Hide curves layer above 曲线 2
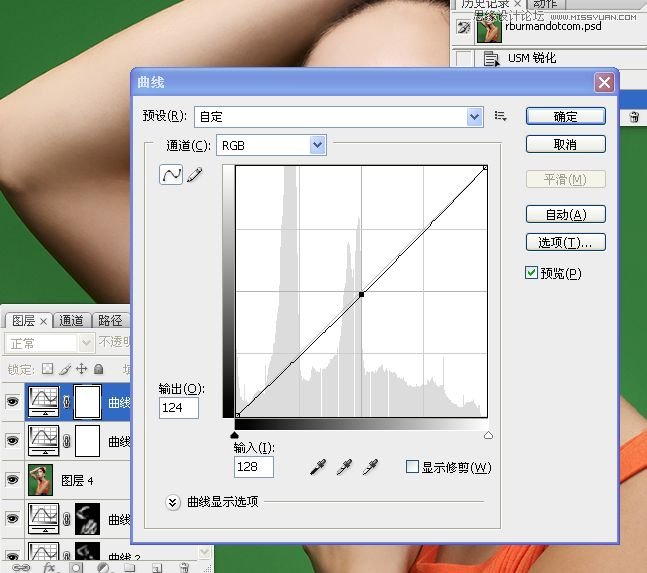Viewport: 647px width, 573px height. pyautogui.click(x=13, y=519)
